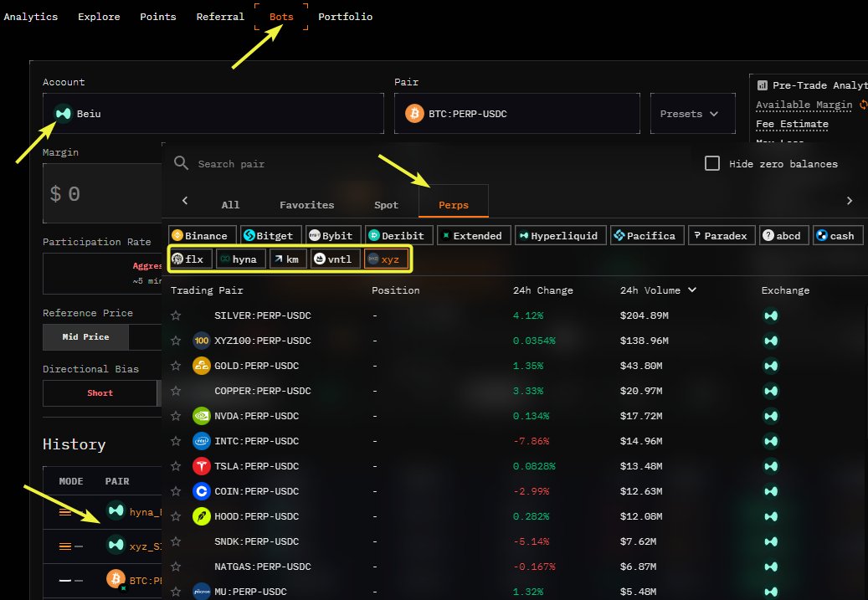Viewport: 868px width, 600px height.
Task: Open the Referral page
Action: tap(220, 17)
